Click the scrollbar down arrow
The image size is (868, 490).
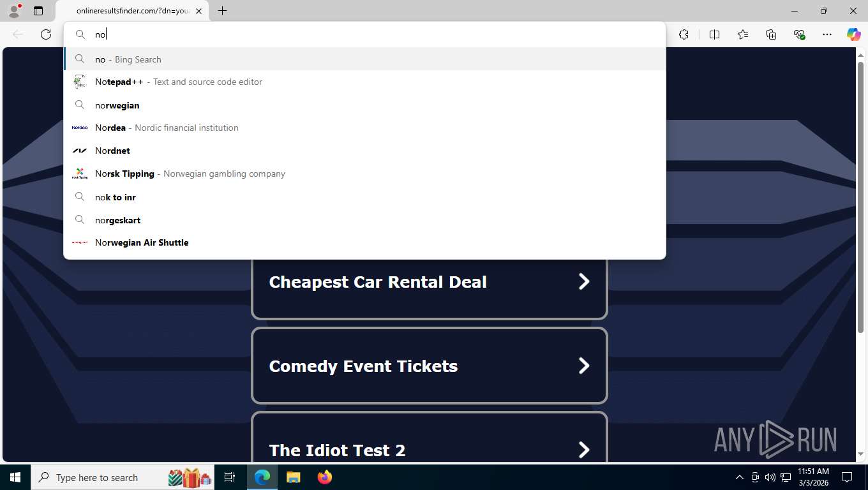860,454
